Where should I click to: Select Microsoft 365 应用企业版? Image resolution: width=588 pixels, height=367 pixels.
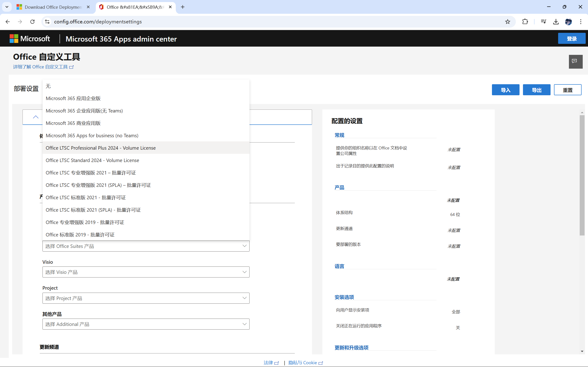[x=146, y=98]
